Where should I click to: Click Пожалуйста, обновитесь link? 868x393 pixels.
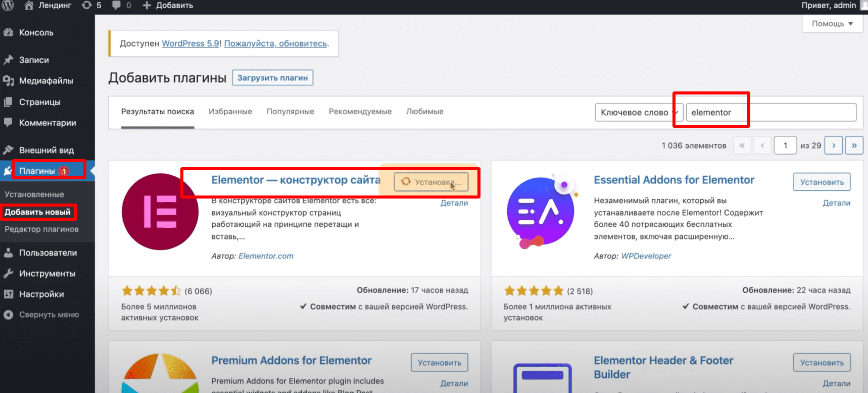click(x=275, y=43)
